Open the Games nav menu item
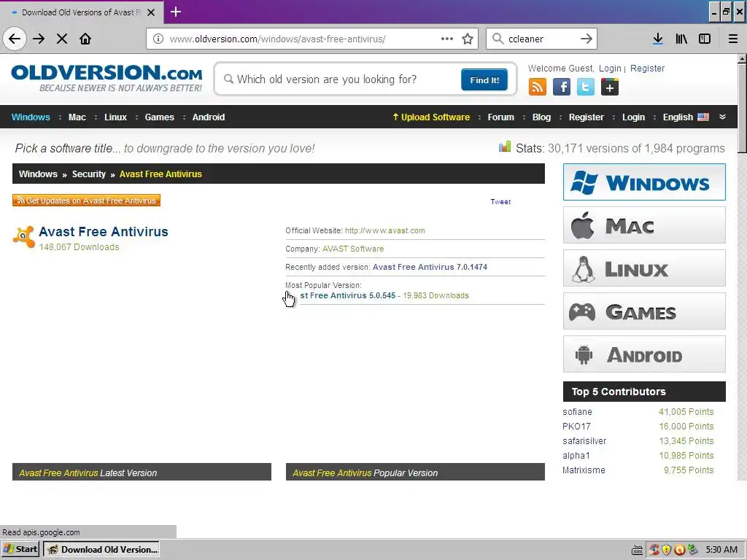This screenshot has width=747, height=560. pos(160,117)
